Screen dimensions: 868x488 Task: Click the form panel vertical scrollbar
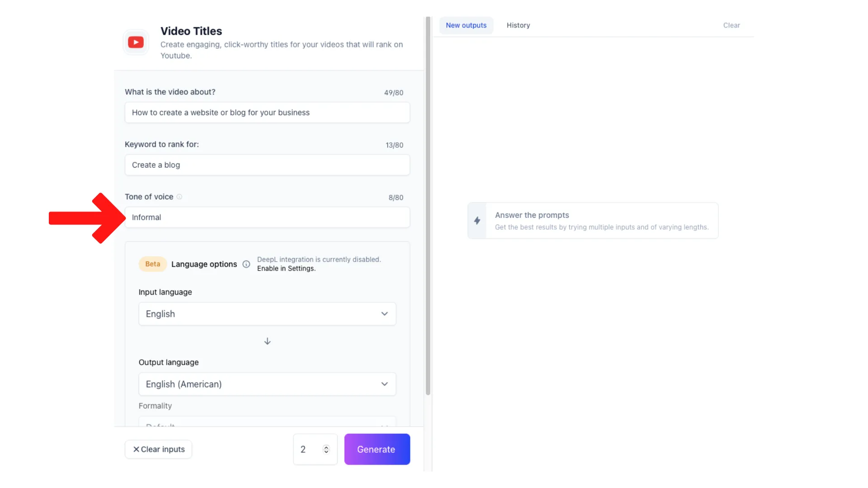pyautogui.click(x=428, y=206)
